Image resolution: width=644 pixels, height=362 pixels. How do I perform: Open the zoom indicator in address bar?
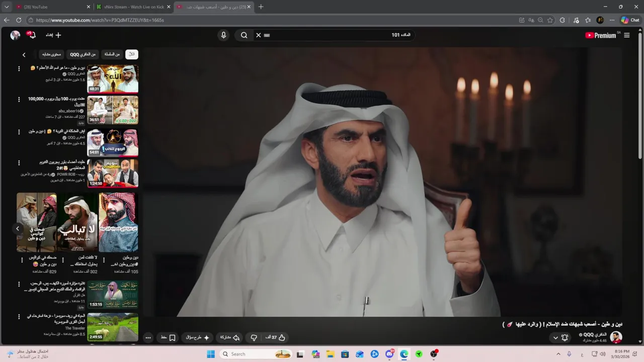pyautogui.click(x=540, y=20)
